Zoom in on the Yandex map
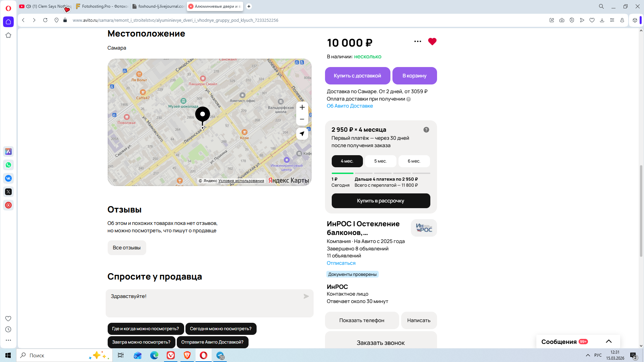This screenshot has width=644, height=362. (302, 108)
